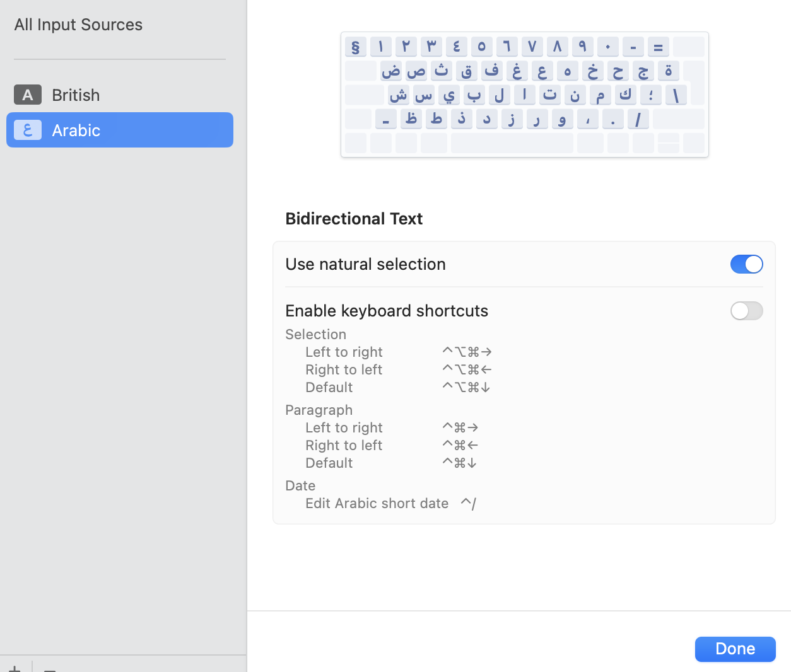This screenshot has width=791, height=672.
Task: Click the / key on the keyboard preview
Action: coord(638,119)
